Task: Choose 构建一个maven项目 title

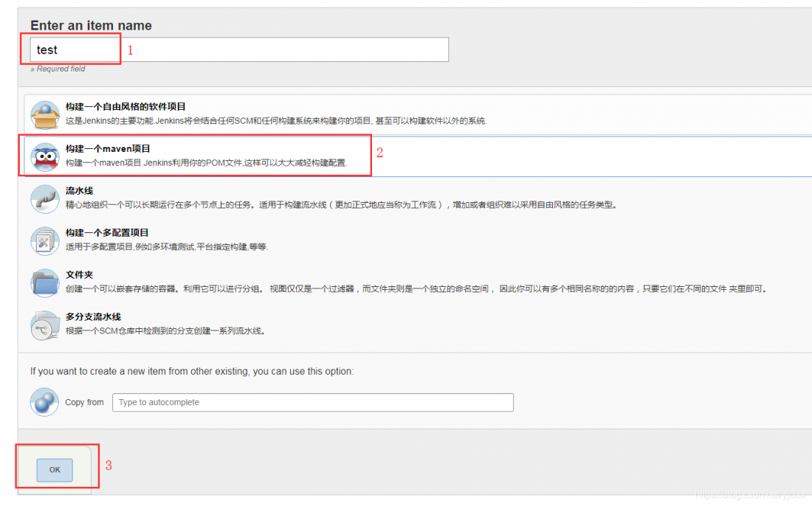Action: 108,148
